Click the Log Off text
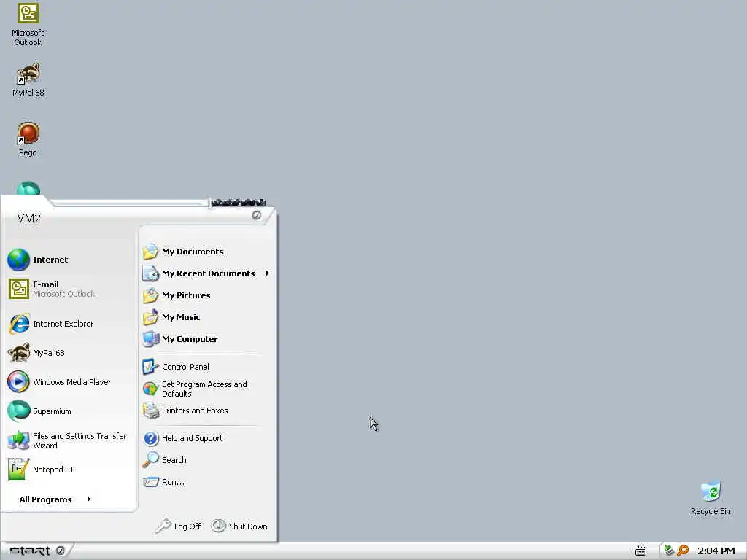Viewport: 747px width, 560px height. [x=187, y=526]
